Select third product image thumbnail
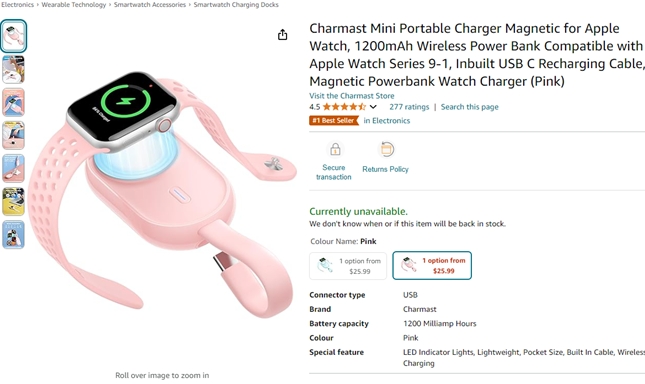Viewport: 645px width, 384px height. (x=14, y=102)
